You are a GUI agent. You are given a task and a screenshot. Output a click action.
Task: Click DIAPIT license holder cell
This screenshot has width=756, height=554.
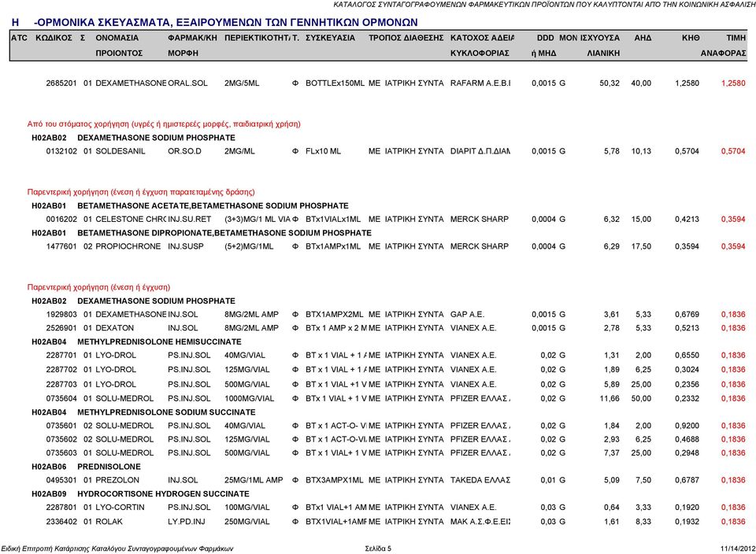(480, 151)
